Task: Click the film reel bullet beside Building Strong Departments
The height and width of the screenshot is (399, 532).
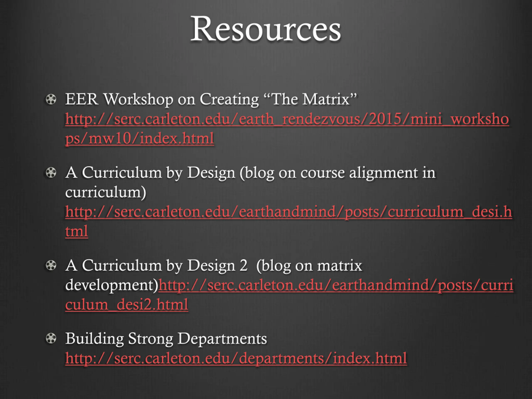Action: pyautogui.click(x=51, y=338)
